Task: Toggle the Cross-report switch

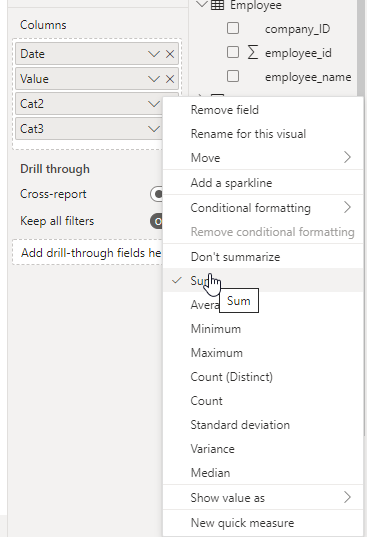Action: coord(156,194)
